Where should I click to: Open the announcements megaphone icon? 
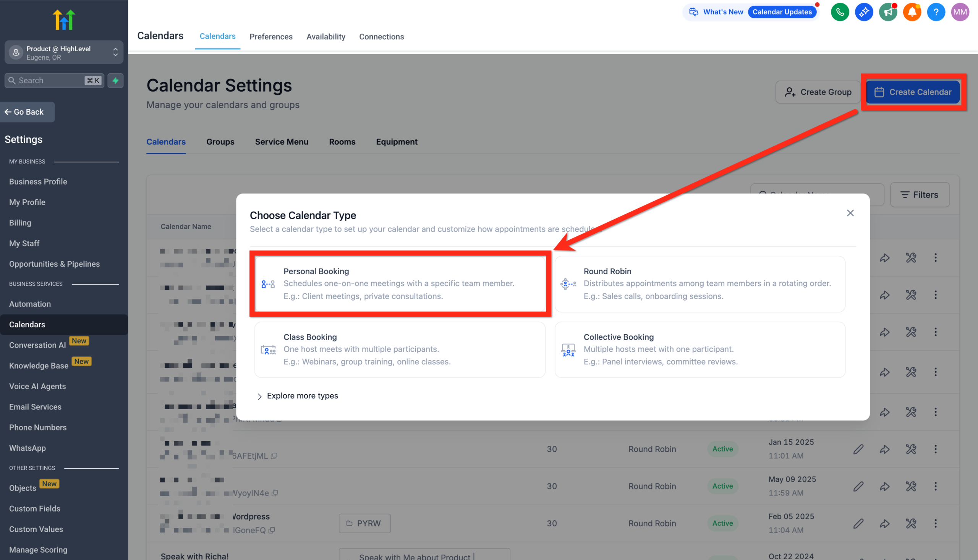click(888, 12)
